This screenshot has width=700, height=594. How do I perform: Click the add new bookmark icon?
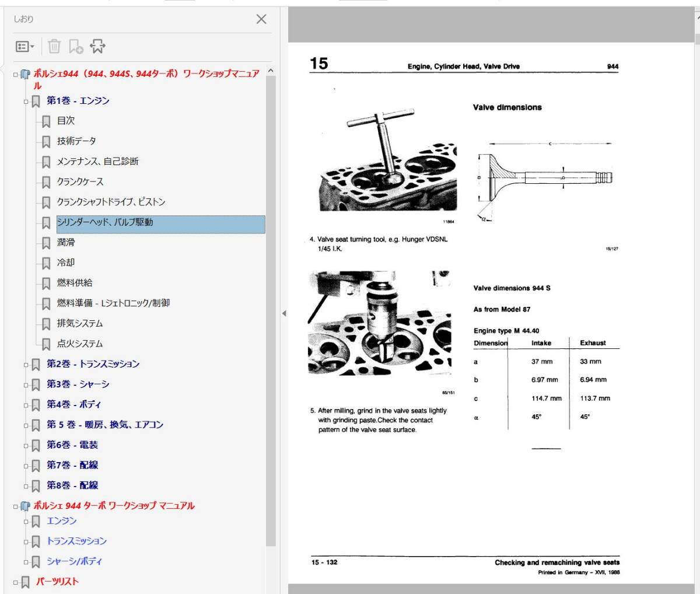pyautogui.click(x=76, y=46)
